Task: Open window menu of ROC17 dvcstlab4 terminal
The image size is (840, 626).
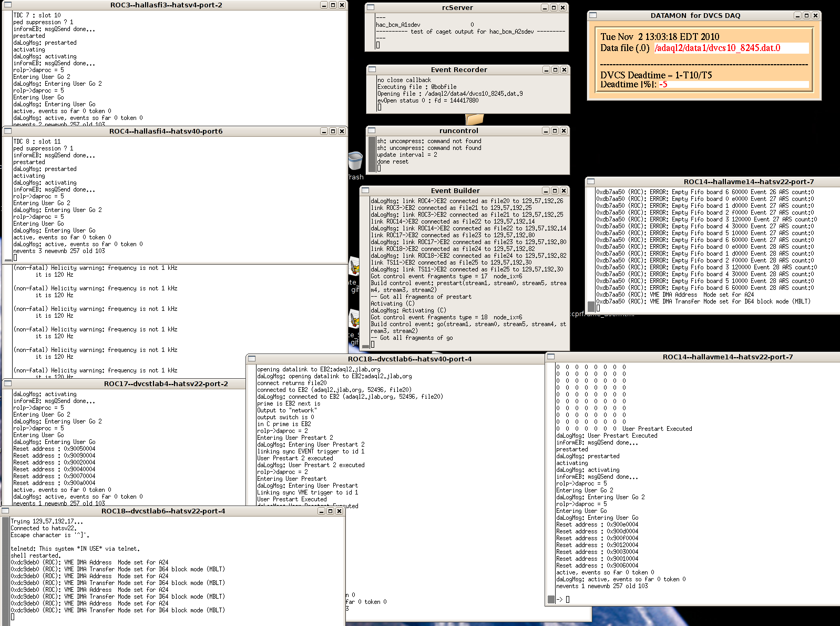Action: (x=8, y=383)
